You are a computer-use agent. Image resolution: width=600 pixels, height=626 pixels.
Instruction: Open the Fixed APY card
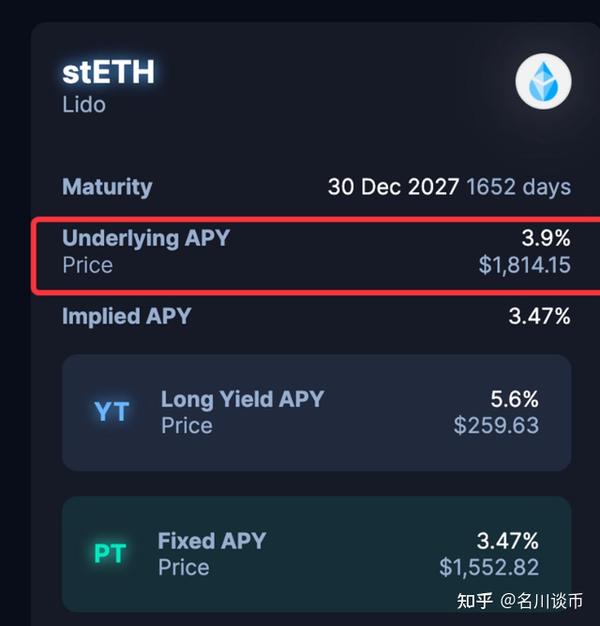click(316, 554)
